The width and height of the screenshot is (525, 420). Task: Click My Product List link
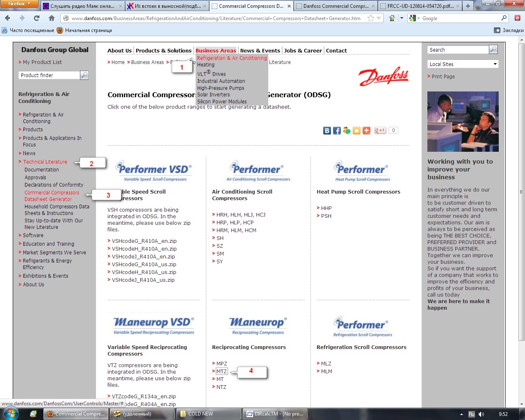(x=42, y=62)
